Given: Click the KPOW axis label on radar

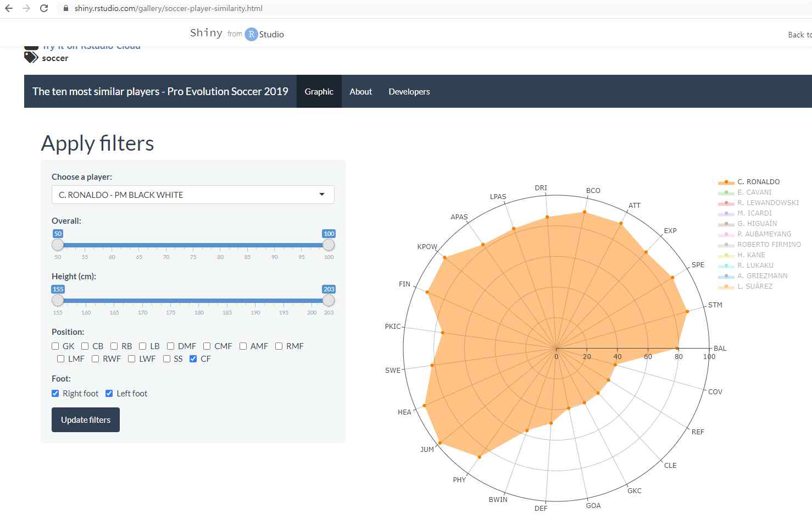Looking at the screenshot, I should pyautogui.click(x=427, y=246).
